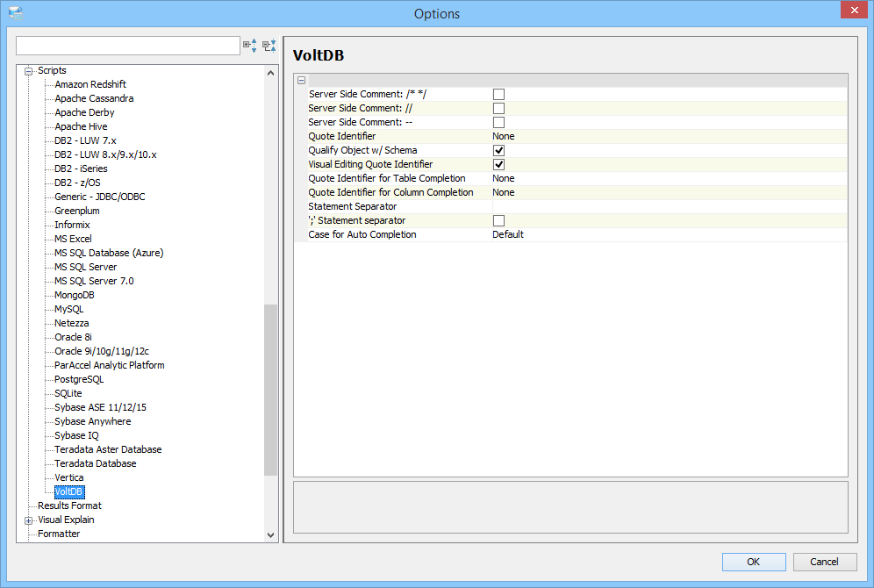Click the options search field
The width and height of the screenshot is (874, 588).
click(x=127, y=46)
